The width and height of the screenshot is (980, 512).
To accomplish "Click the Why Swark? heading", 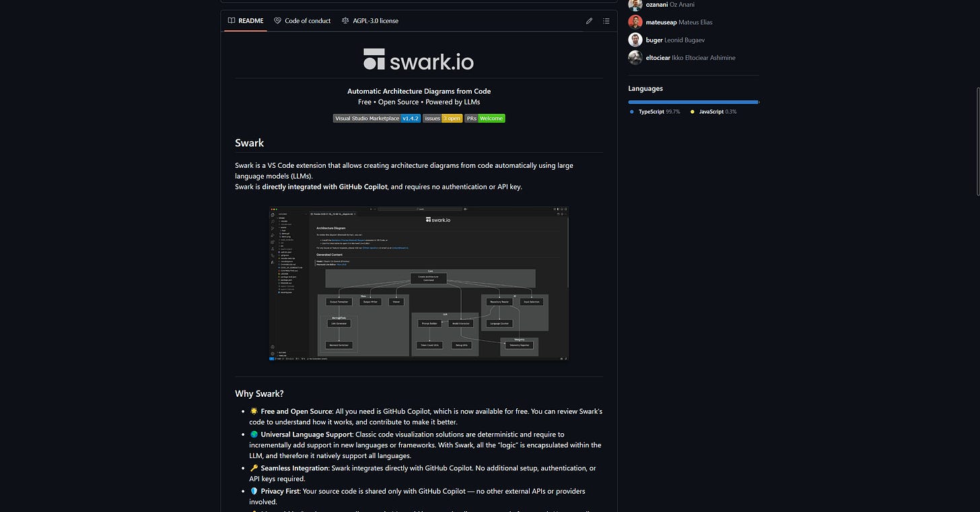I will point(259,393).
